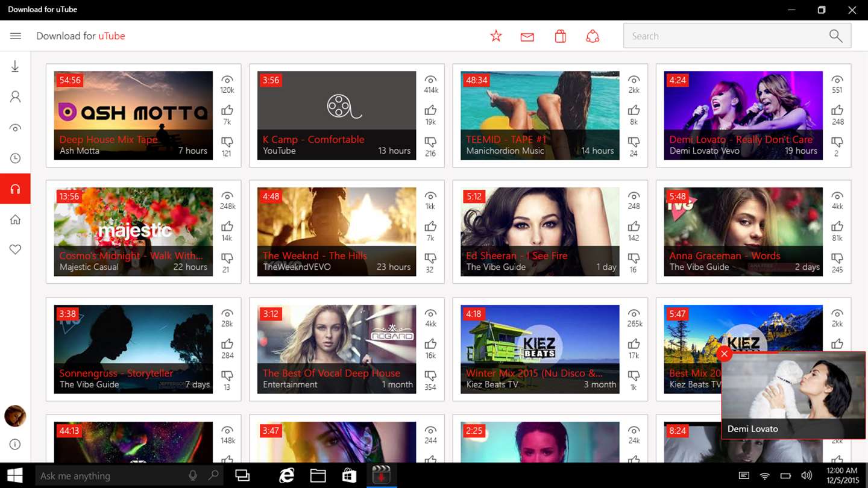This screenshot has width=868, height=488.
Task: Open K Camp - Comfortable thumbnail
Action: click(x=336, y=116)
